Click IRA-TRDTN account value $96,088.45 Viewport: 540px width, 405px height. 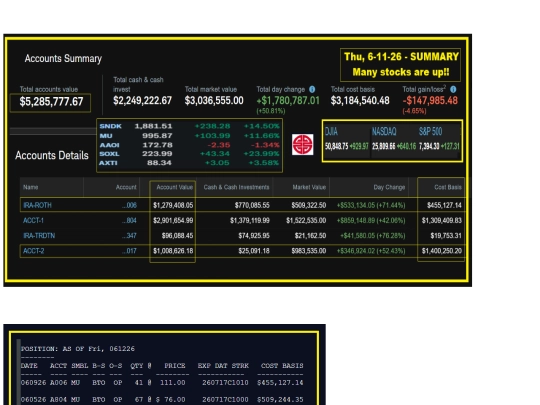[177, 236]
